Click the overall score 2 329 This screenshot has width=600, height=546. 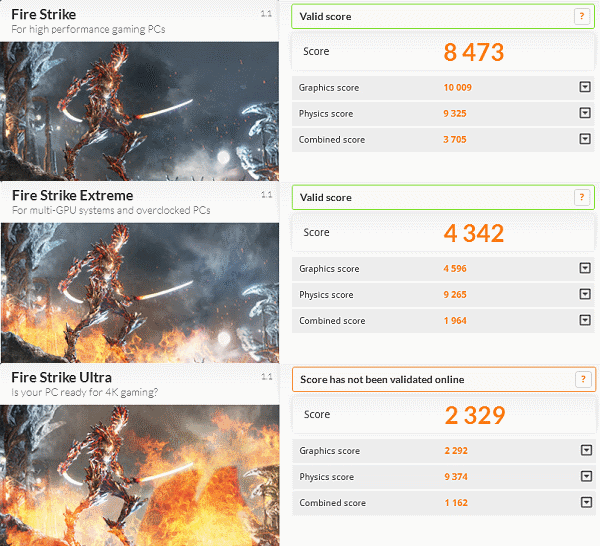(x=475, y=415)
